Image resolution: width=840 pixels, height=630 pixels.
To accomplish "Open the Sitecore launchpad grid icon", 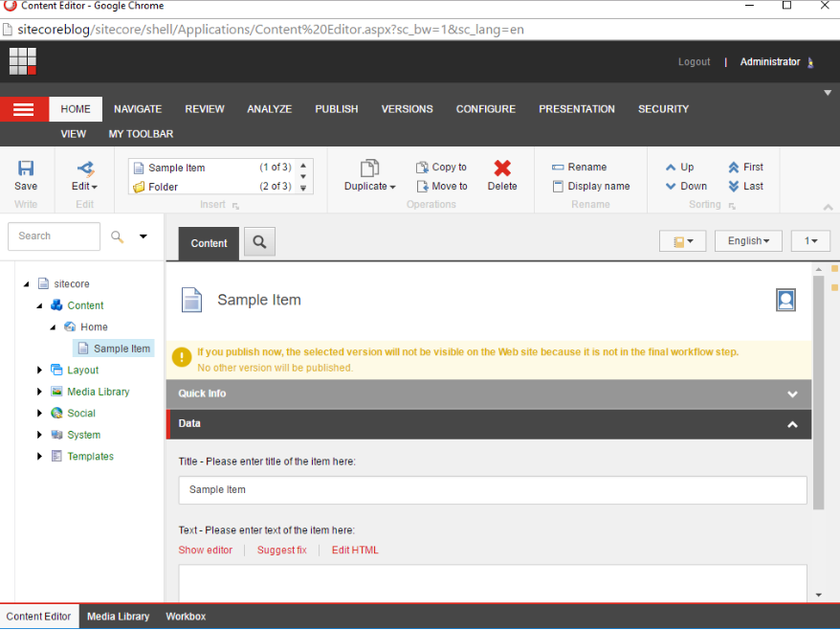I will [x=23, y=61].
